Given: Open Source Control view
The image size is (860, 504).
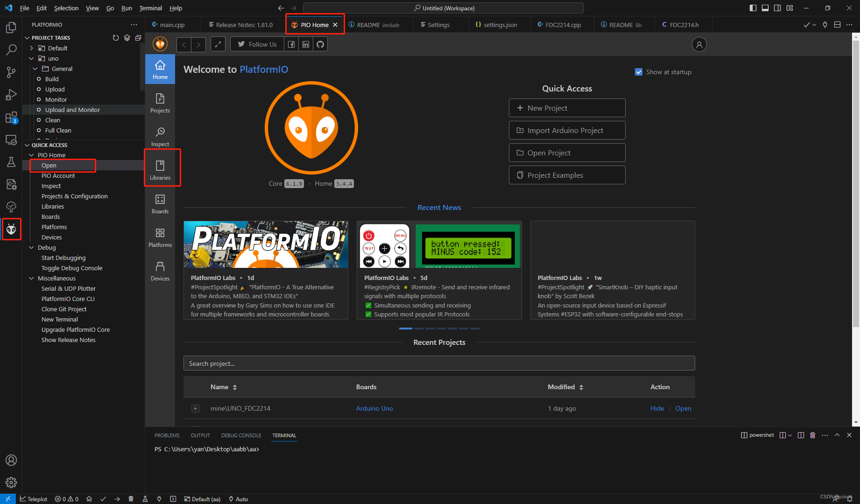Looking at the screenshot, I should [x=11, y=72].
